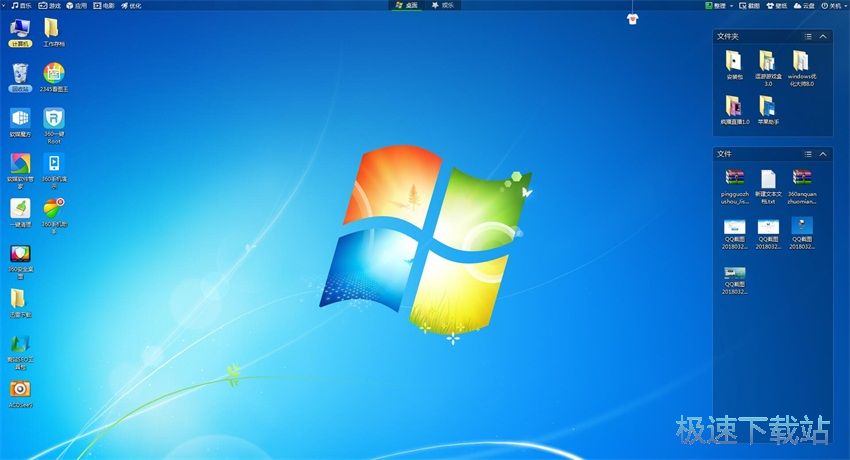Open the pink-cover folder labeled 直播1.0
Image resolution: width=850 pixels, height=460 pixels.
tap(734, 109)
